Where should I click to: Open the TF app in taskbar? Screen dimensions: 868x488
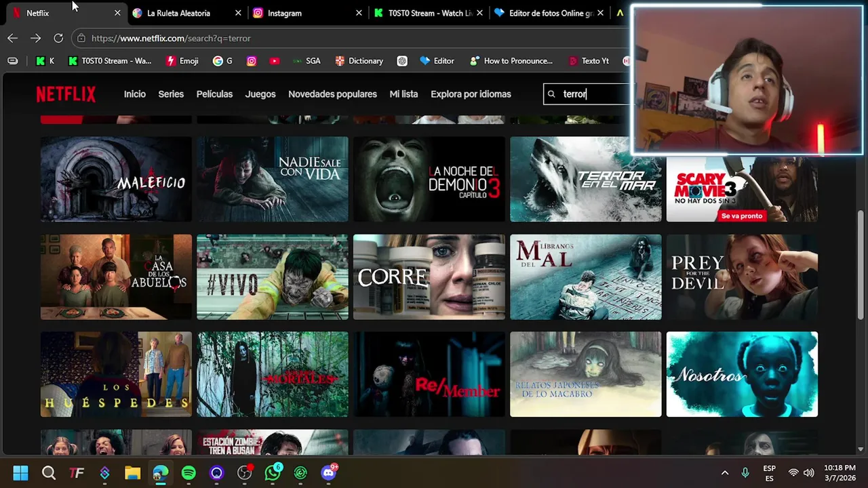tap(77, 473)
